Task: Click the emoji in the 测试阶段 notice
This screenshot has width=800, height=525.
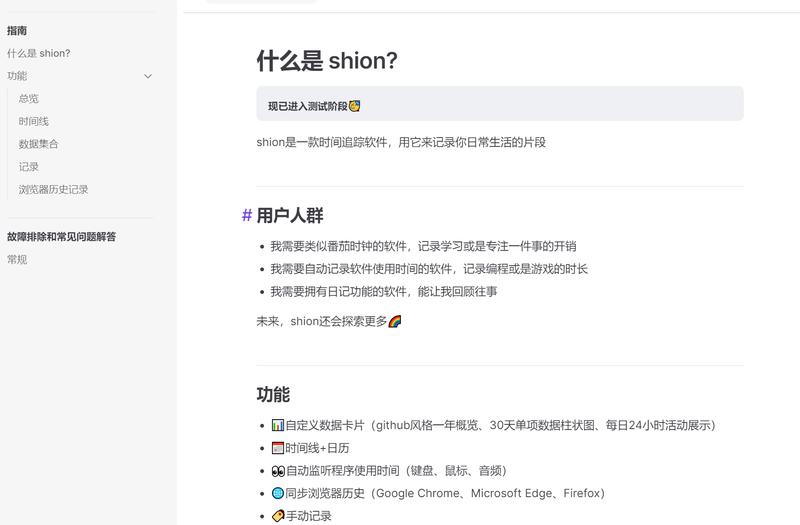Action: point(355,106)
